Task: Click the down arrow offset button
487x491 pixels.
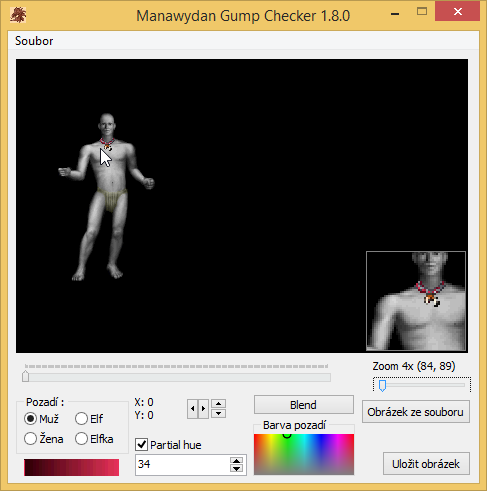Action: click(218, 414)
